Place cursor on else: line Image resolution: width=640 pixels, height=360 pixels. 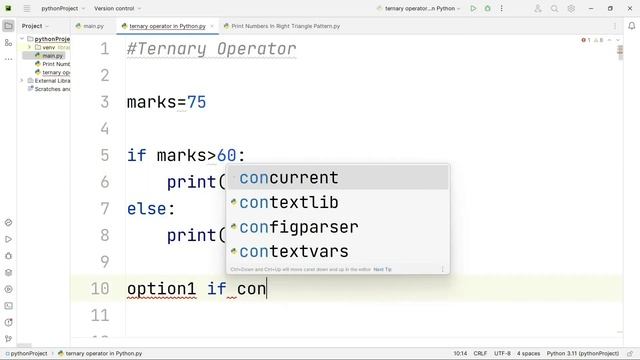pyautogui.click(x=151, y=209)
